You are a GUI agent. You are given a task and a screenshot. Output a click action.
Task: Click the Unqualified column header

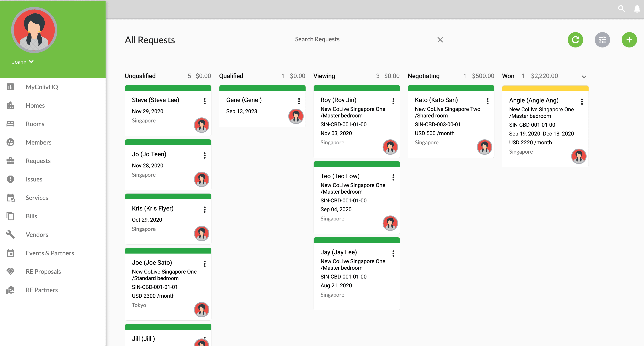140,76
